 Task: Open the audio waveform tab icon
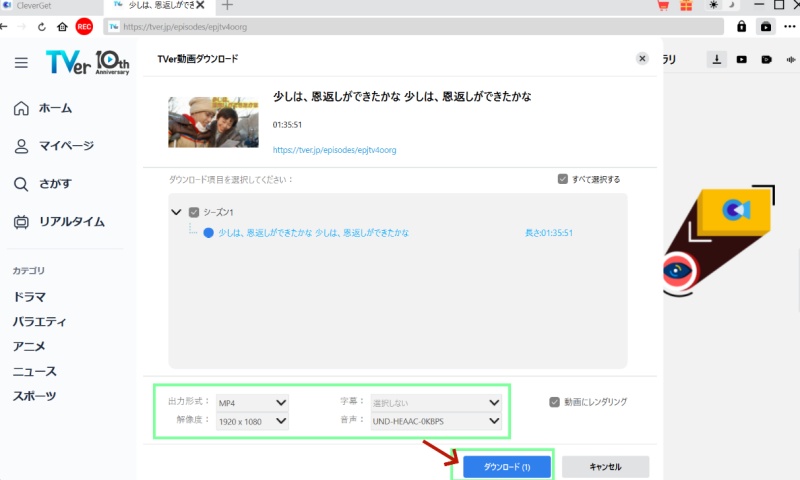[791, 60]
